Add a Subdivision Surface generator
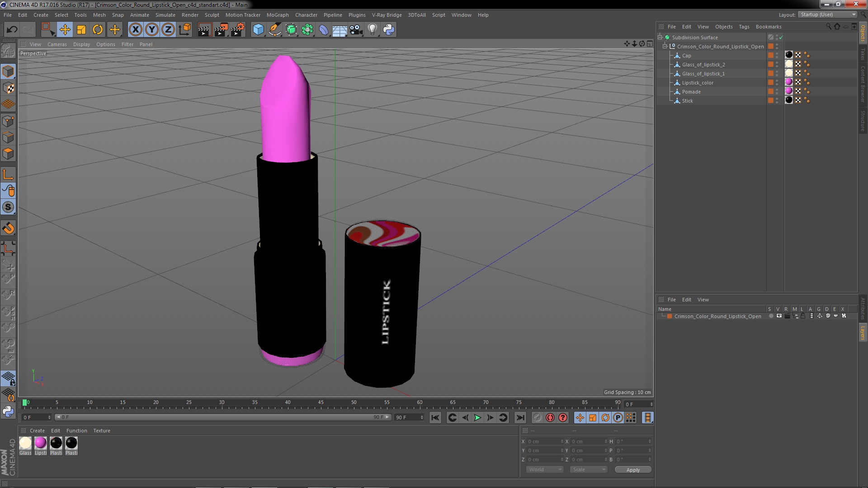Viewport: 868px width, 488px height. click(291, 30)
